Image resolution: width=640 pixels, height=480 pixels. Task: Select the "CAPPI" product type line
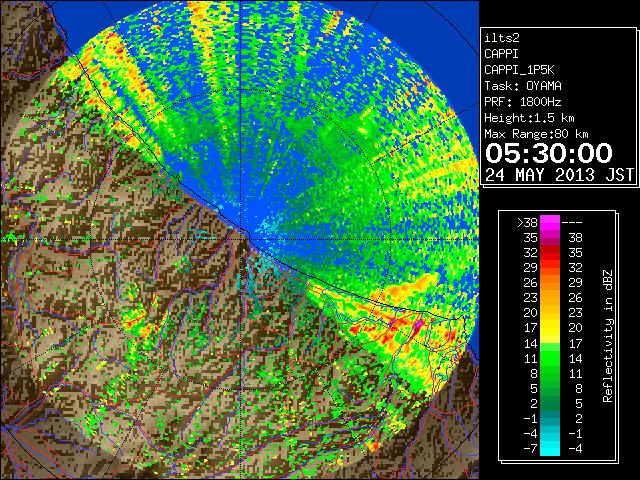pos(501,54)
